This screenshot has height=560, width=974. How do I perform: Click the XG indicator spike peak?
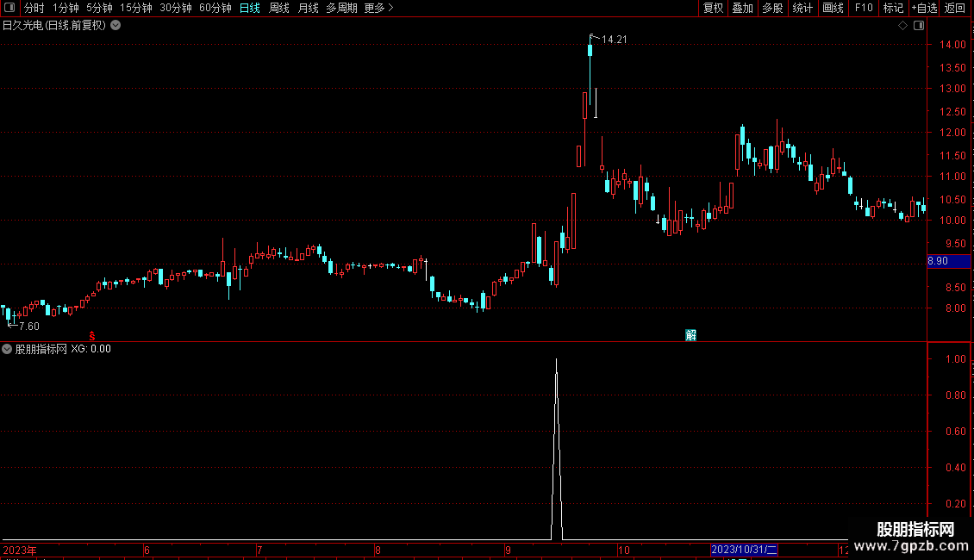click(x=556, y=360)
